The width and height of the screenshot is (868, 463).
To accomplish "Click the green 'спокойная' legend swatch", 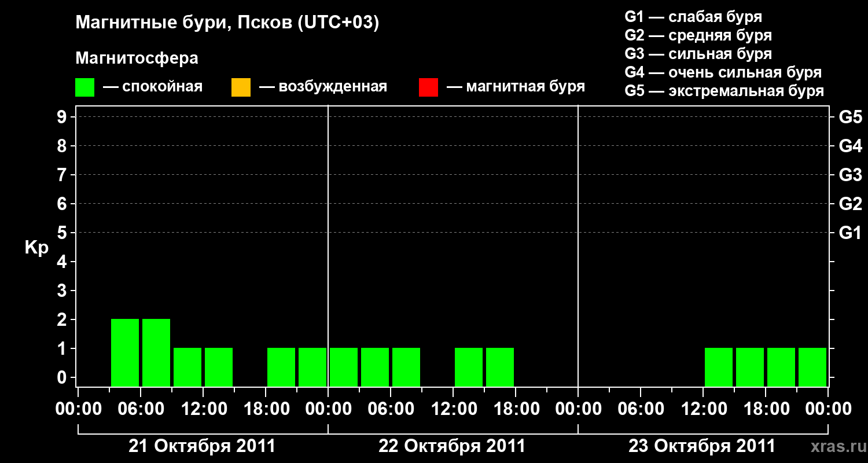I will pos(84,87).
